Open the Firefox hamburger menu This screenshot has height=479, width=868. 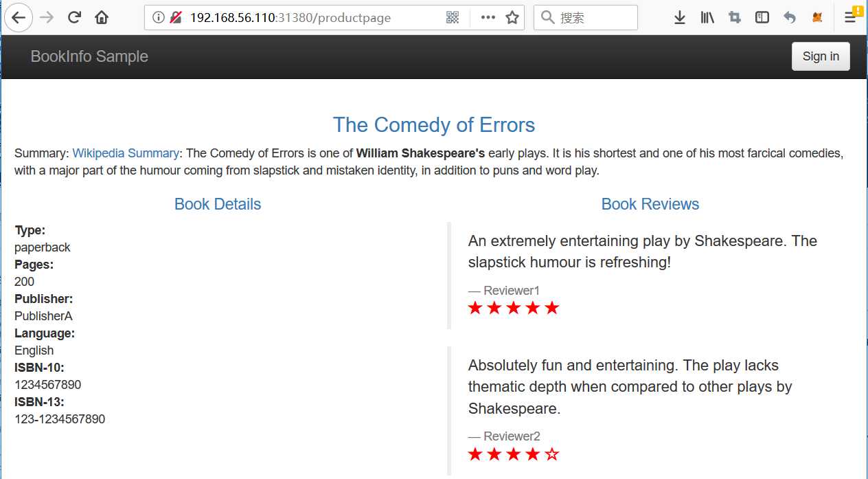click(x=850, y=17)
